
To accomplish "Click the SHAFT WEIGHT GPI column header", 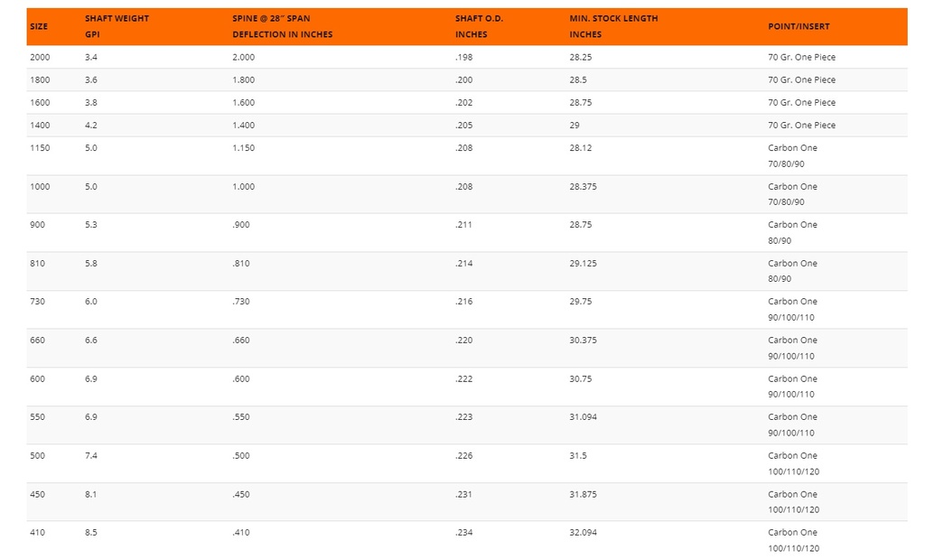I will point(117,26).
